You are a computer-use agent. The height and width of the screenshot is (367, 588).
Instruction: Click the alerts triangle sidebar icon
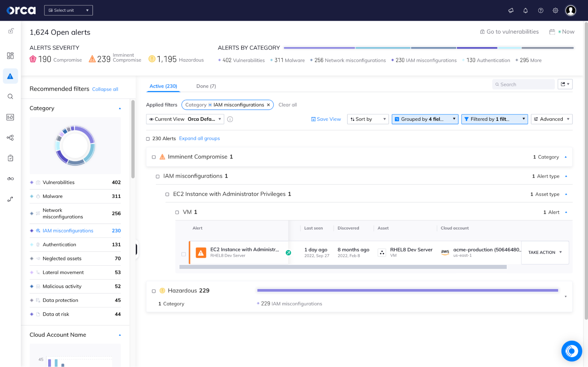pyautogui.click(x=10, y=76)
